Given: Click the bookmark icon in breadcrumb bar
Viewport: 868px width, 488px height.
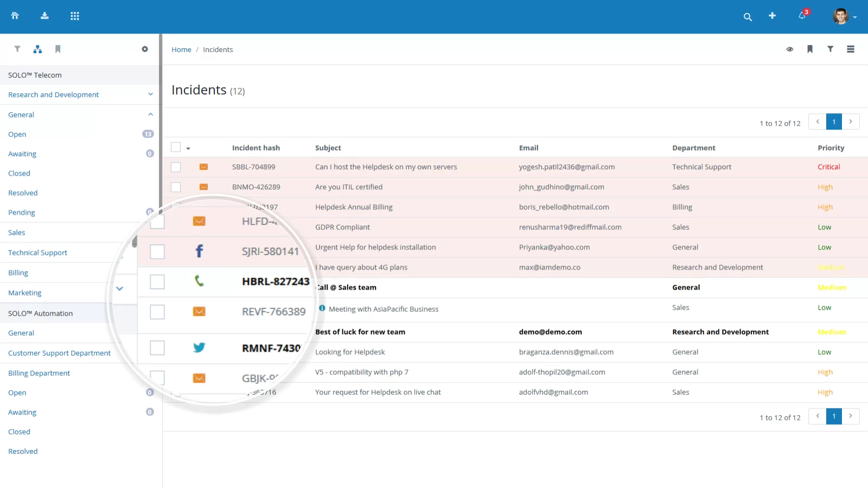Looking at the screenshot, I should 810,49.
